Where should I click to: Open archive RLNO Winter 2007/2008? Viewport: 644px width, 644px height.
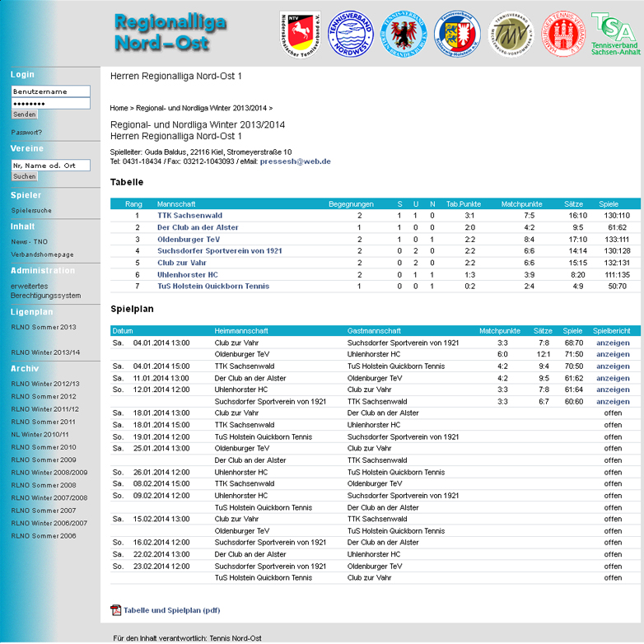coord(49,497)
